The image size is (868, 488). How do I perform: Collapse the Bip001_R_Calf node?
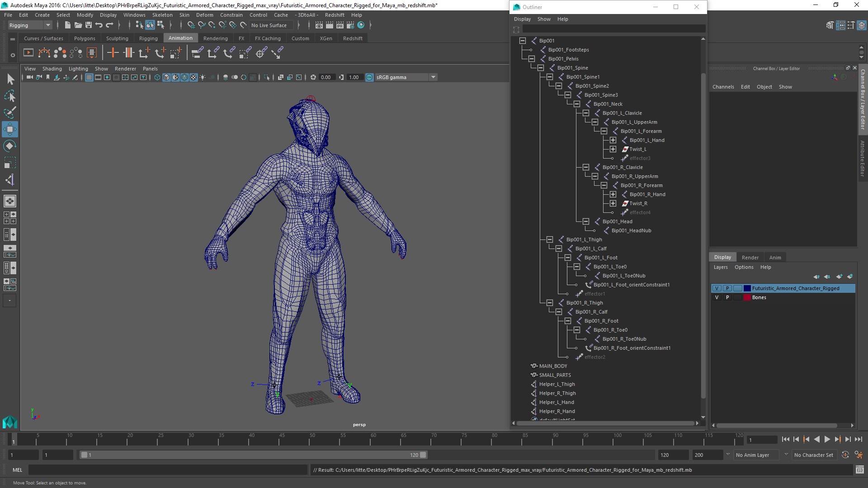pos(559,312)
